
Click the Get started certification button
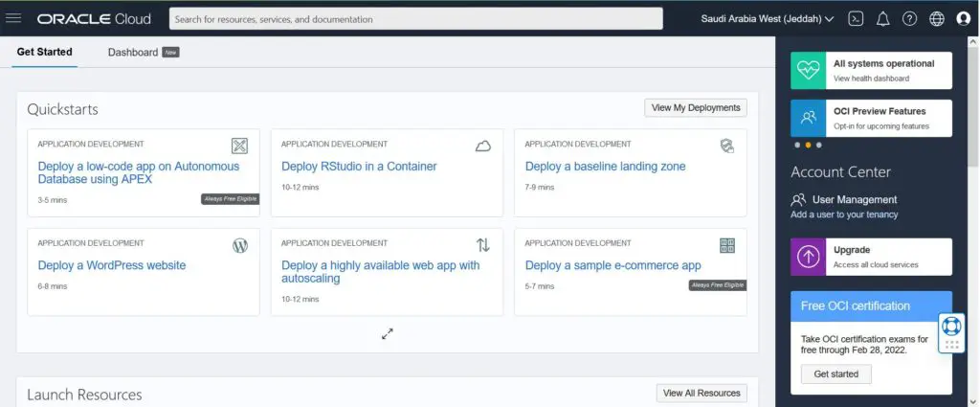click(x=836, y=373)
